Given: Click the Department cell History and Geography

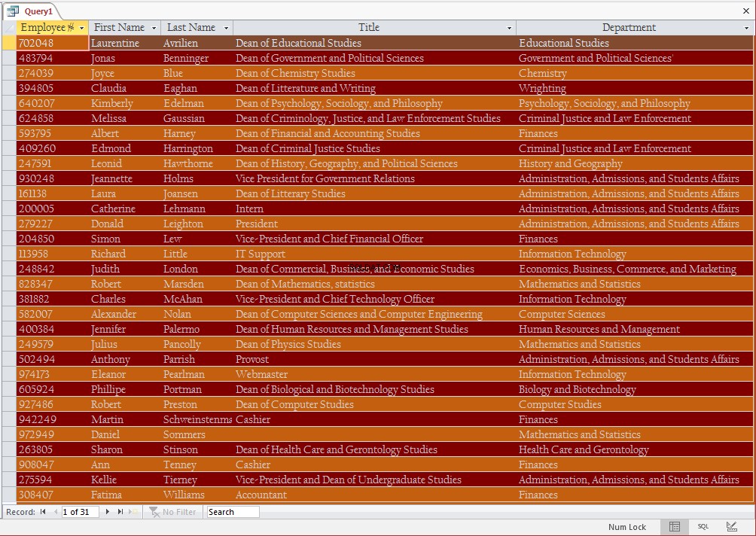Looking at the screenshot, I should point(635,163).
